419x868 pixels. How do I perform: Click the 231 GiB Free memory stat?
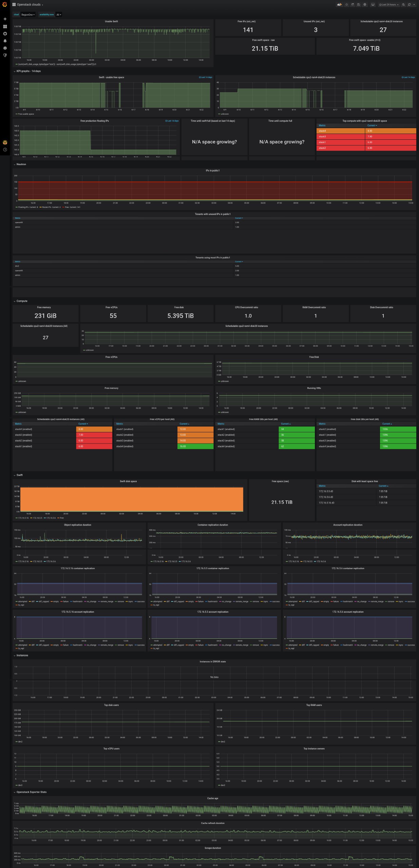click(x=45, y=316)
